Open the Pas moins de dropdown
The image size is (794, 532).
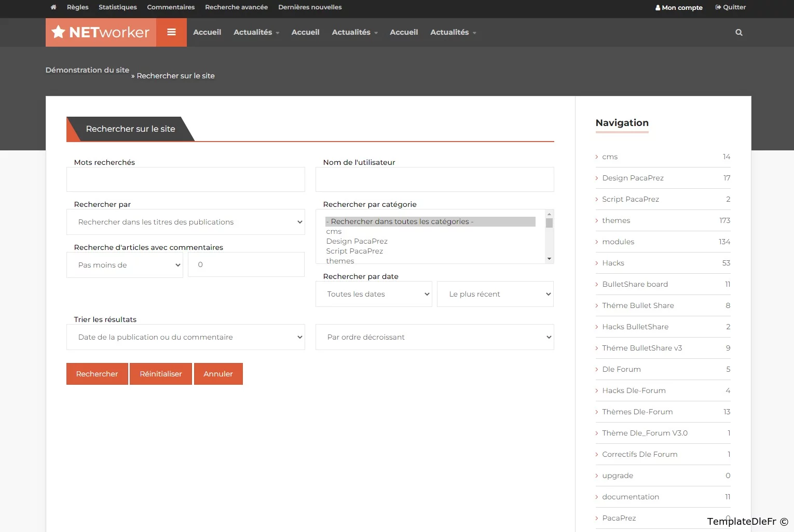point(125,265)
